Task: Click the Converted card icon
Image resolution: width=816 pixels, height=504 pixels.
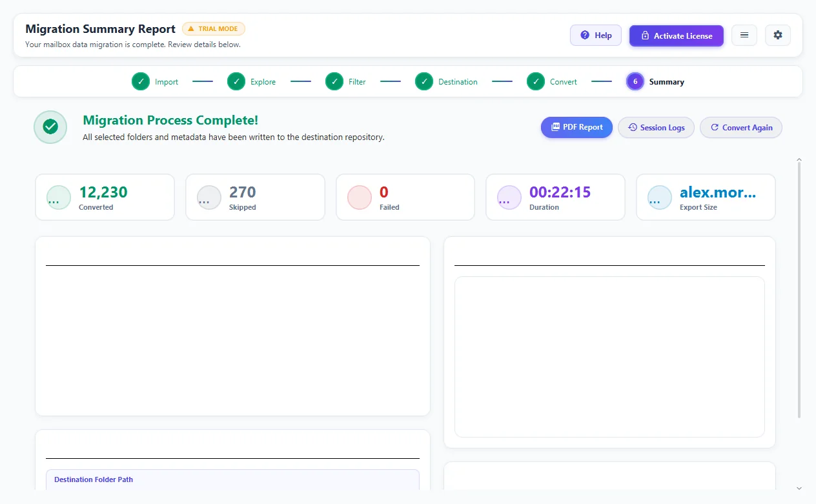Action: click(59, 197)
